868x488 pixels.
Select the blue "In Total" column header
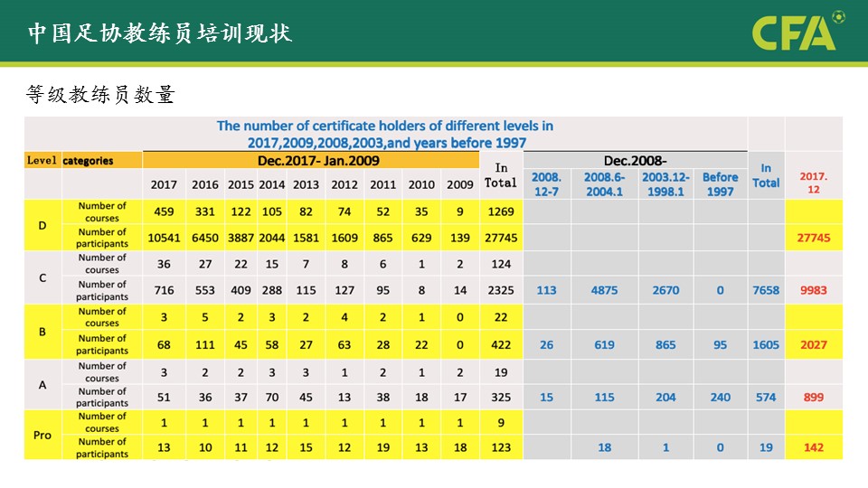[766, 175]
